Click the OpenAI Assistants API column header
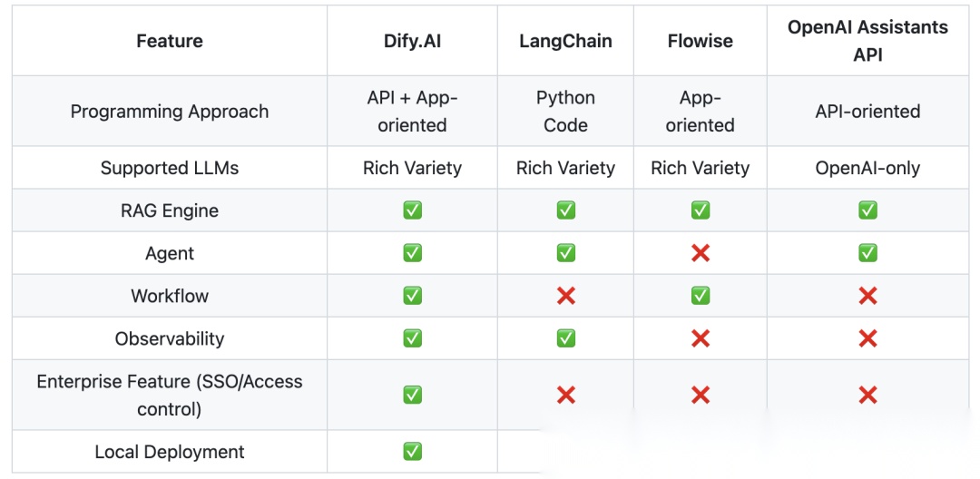Image resolution: width=980 pixels, height=479 pixels. tap(867, 41)
